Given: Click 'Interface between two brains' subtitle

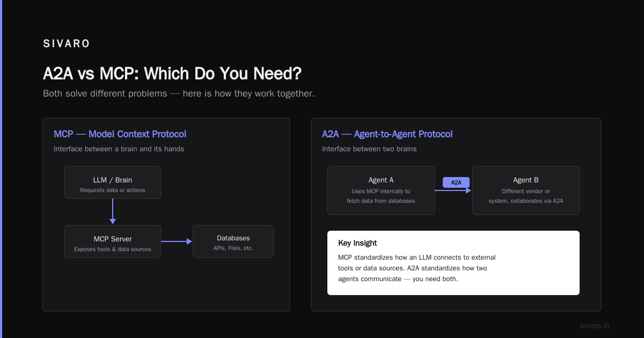Looking at the screenshot, I should tap(369, 149).
